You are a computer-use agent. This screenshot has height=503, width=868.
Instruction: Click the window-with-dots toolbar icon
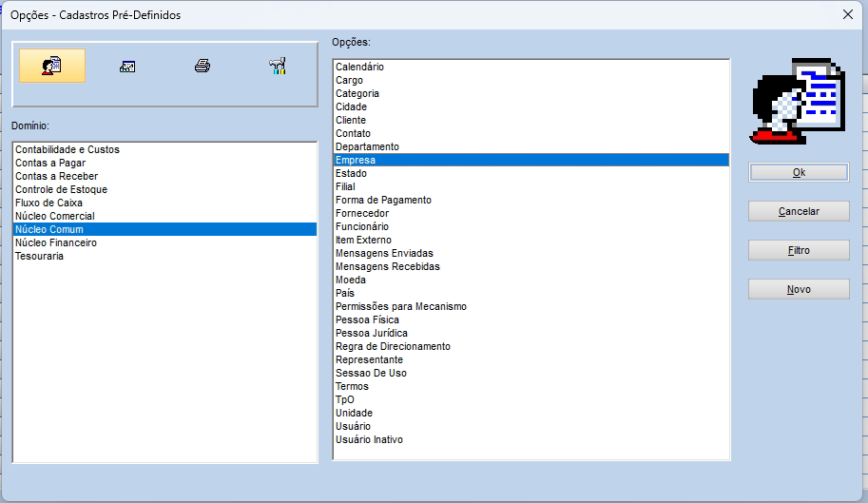pos(127,67)
